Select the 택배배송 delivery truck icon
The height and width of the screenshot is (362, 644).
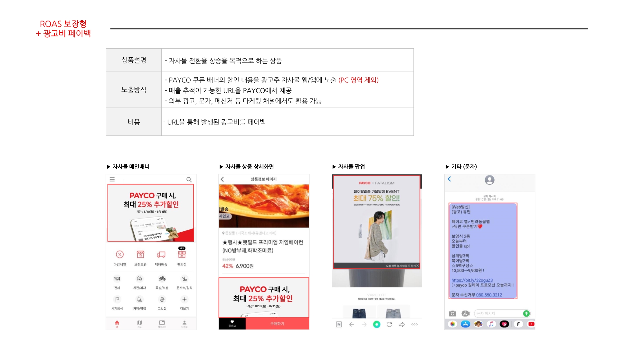click(161, 255)
